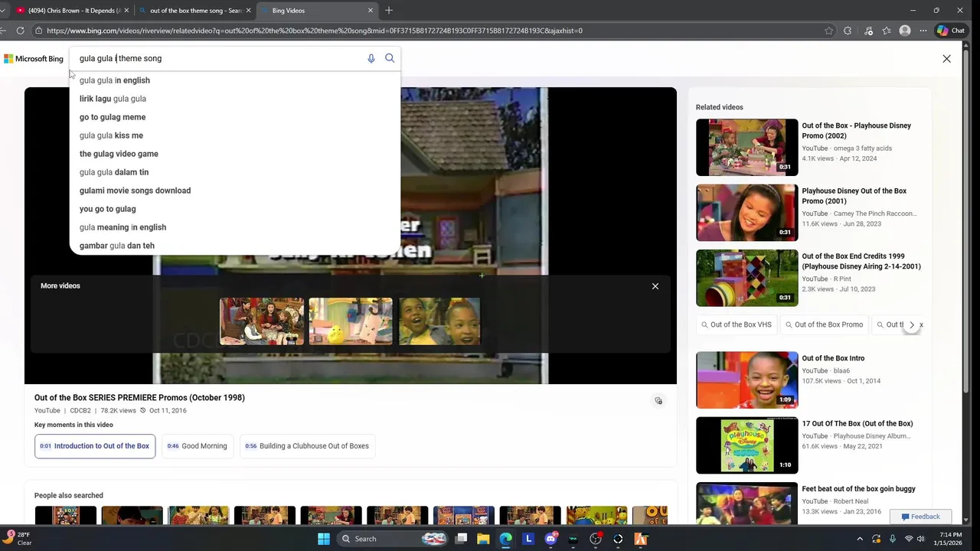The width and height of the screenshot is (980, 551).
Task: Open related Out of the Box End Credits 1999
Action: (861, 262)
